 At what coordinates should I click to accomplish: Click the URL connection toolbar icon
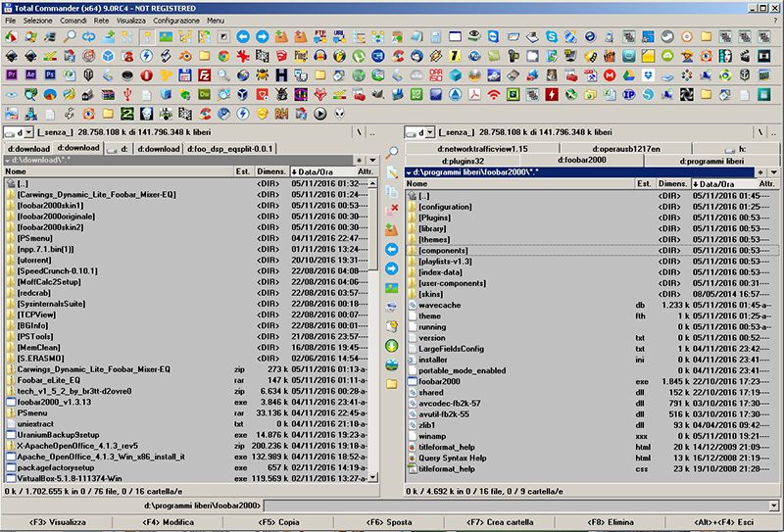pos(339,36)
